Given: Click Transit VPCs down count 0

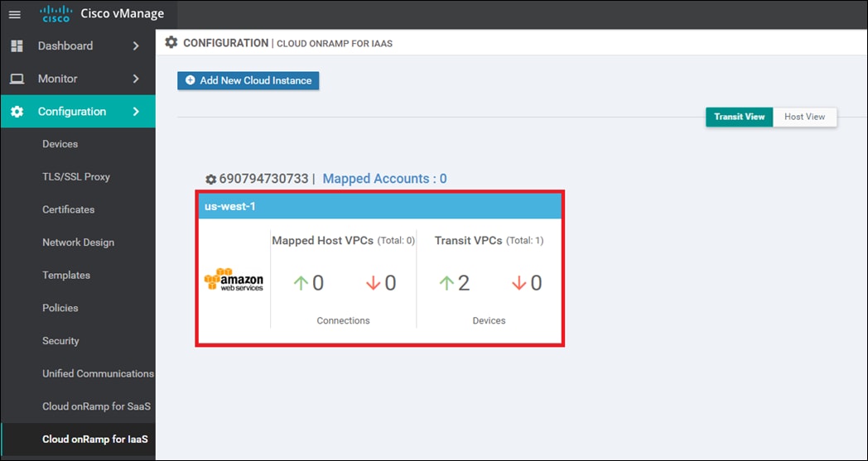Looking at the screenshot, I should click(x=536, y=283).
